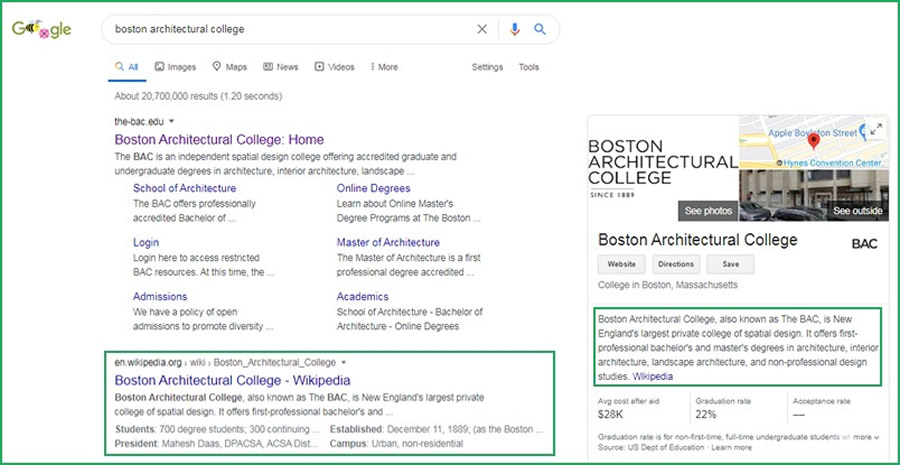
Task: Click the BAC logo in knowledge panel
Action: pyautogui.click(x=864, y=243)
